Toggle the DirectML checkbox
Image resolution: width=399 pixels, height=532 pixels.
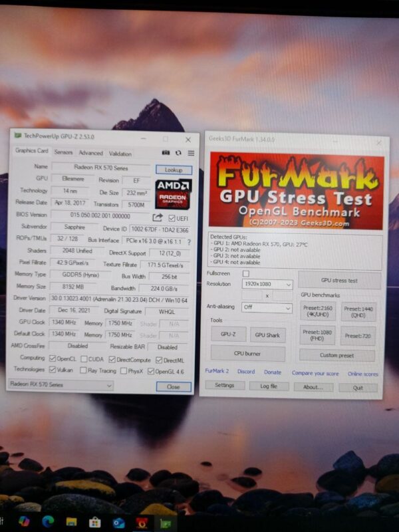click(159, 360)
